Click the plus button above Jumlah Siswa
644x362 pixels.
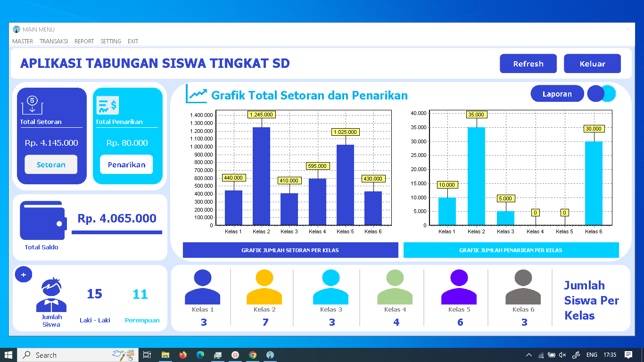24,274
